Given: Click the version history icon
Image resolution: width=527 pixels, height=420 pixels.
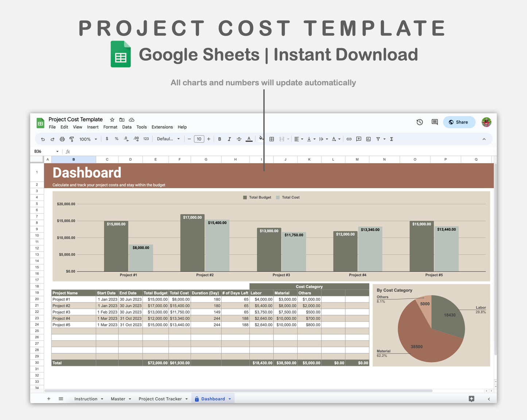Looking at the screenshot, I should [419, 122].
